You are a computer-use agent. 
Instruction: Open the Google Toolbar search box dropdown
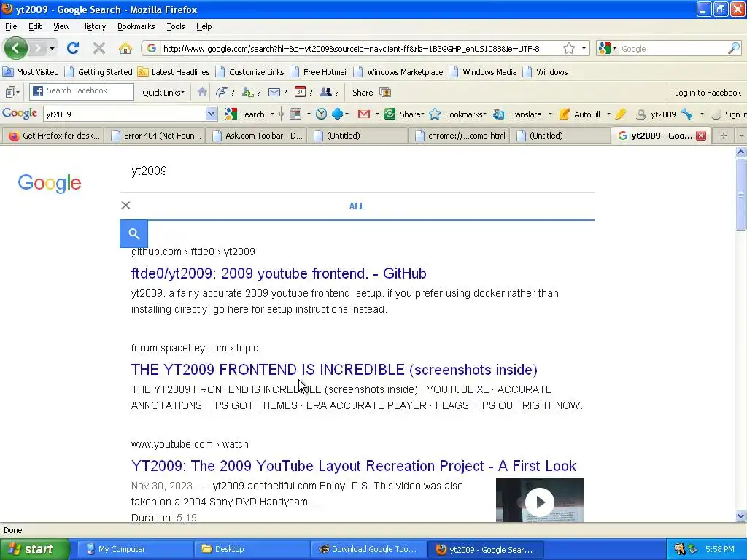click(211, 114)
